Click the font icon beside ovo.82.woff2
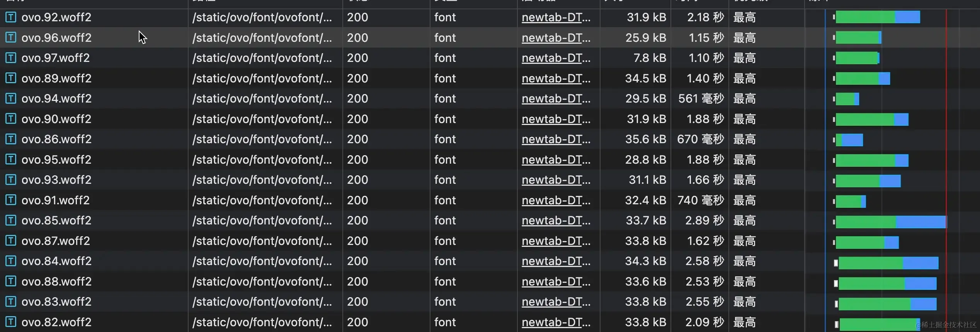 pos(11,322)
